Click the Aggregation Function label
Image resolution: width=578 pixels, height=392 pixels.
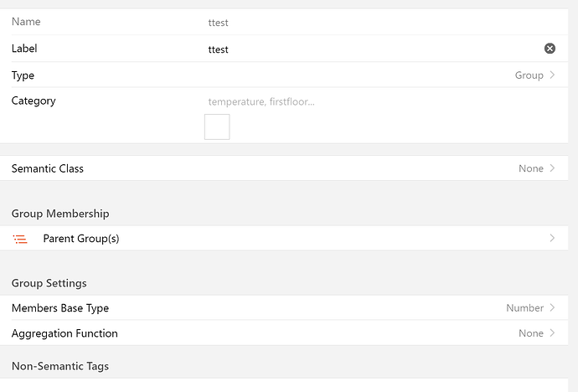point(65,333)
